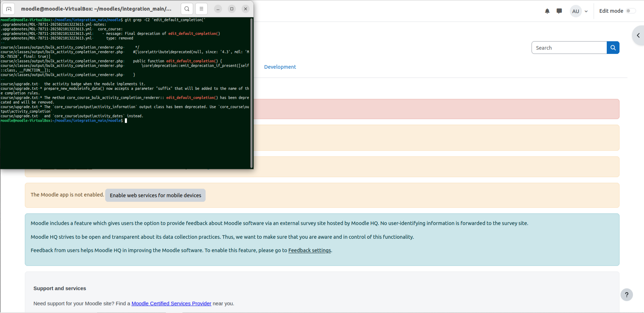Viewport: 644px width, 313px height.
Task: Click terminal title moodle@moodle-VirtualBox
Action: click(96, 9)
